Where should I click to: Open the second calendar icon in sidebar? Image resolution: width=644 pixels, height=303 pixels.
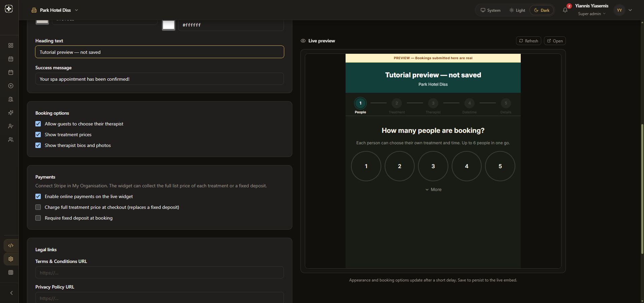coord(11,72)
